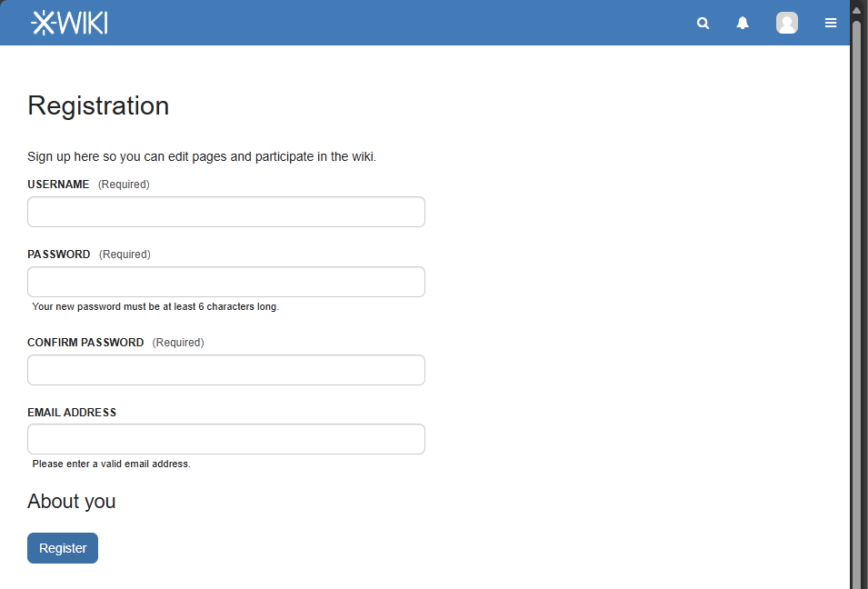
Task: Open the user avatar menu
Action: (786, 23)
